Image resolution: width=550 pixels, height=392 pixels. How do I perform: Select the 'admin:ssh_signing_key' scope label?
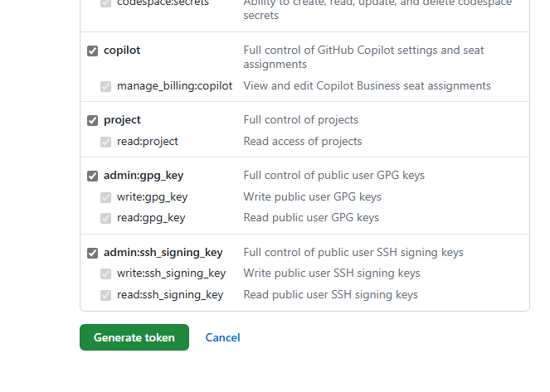[163, 253]
